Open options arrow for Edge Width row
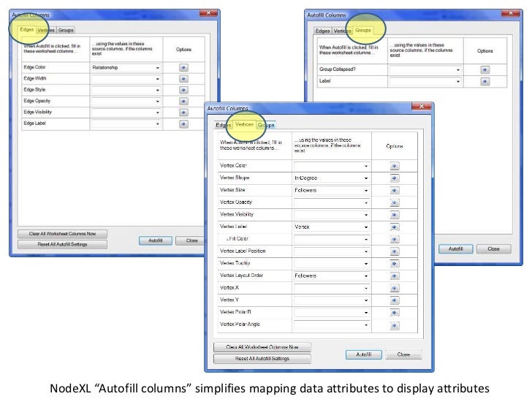Screen dimensions: 532x399 coord(183,79)
